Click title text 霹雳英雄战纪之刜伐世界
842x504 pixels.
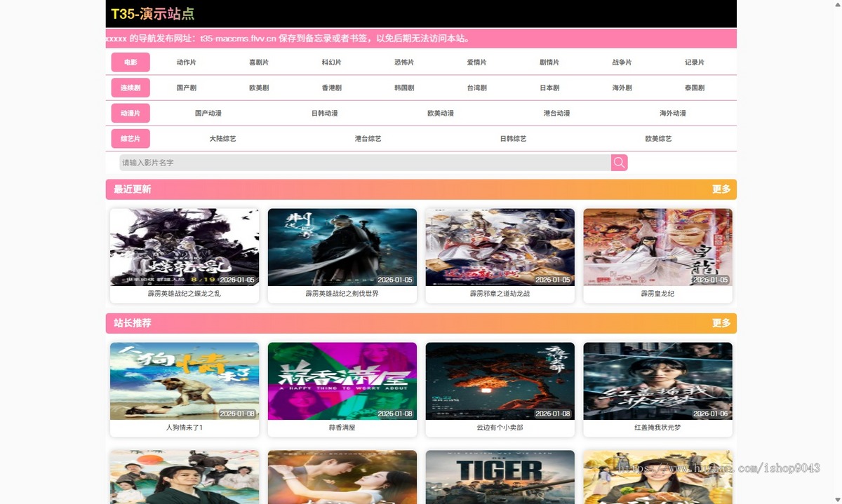[x=342, y=294]
